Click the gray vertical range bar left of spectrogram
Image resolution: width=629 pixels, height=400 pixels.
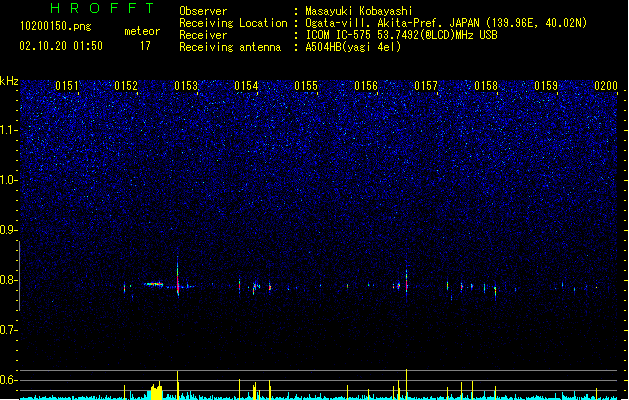pyautogui.click(x=19, y=276)
